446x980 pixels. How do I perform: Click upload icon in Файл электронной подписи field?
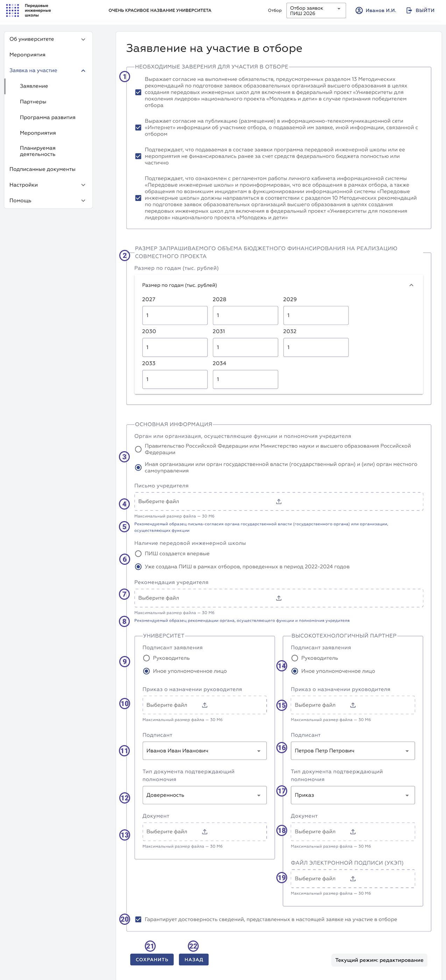[x=353, y=878]
